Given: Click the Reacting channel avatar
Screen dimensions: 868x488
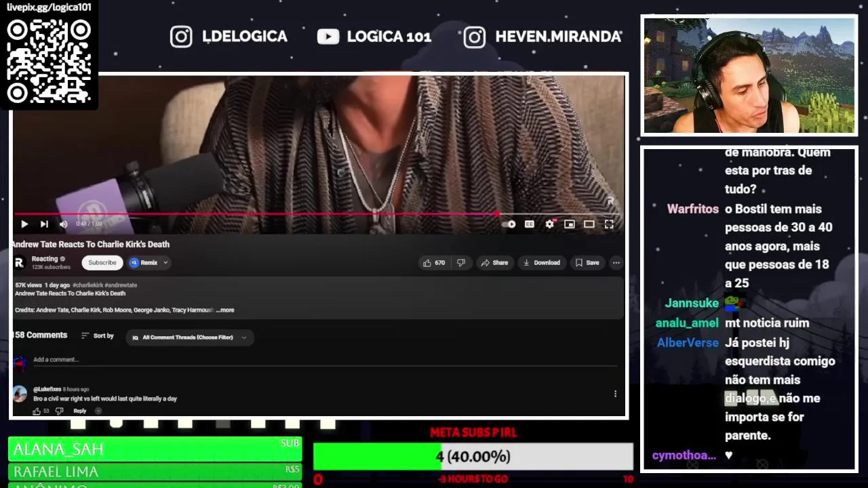Looking at the screenshot, I should pos(20,262).
